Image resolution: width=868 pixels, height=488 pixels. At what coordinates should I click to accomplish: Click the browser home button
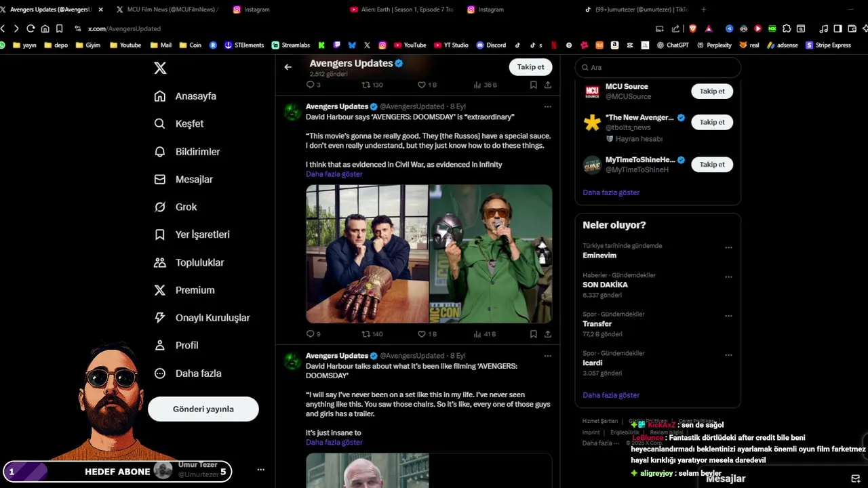pyautogui.click(x=45, y=28)
